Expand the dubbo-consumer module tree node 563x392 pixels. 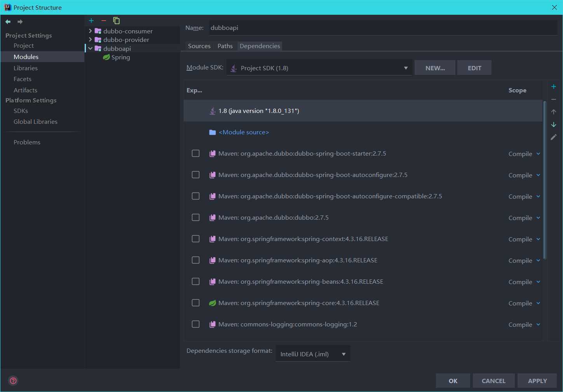click(x=90, y=31)
